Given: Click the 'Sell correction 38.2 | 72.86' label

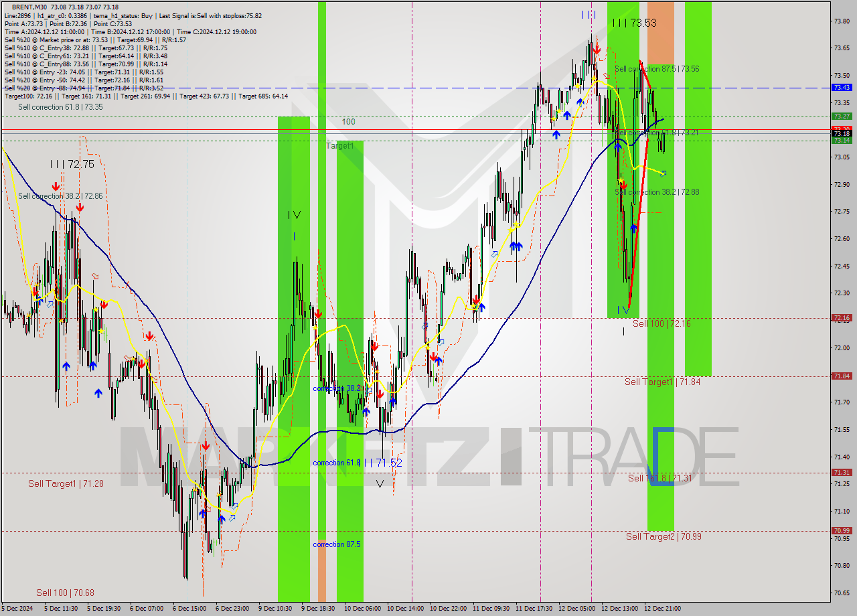Looking at the screenshot, I should (60, 196).
